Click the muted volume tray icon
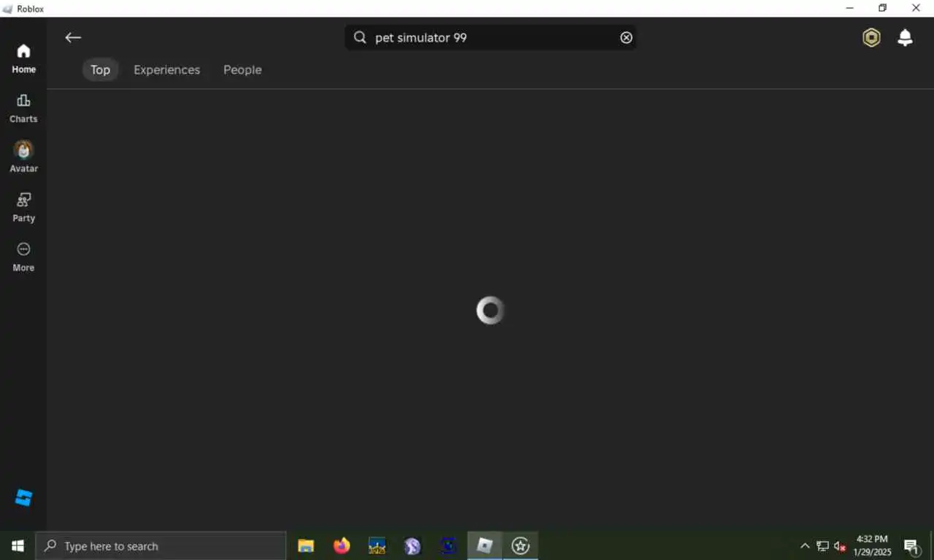Viewport: 934px width, 560px height. [840, 546]
